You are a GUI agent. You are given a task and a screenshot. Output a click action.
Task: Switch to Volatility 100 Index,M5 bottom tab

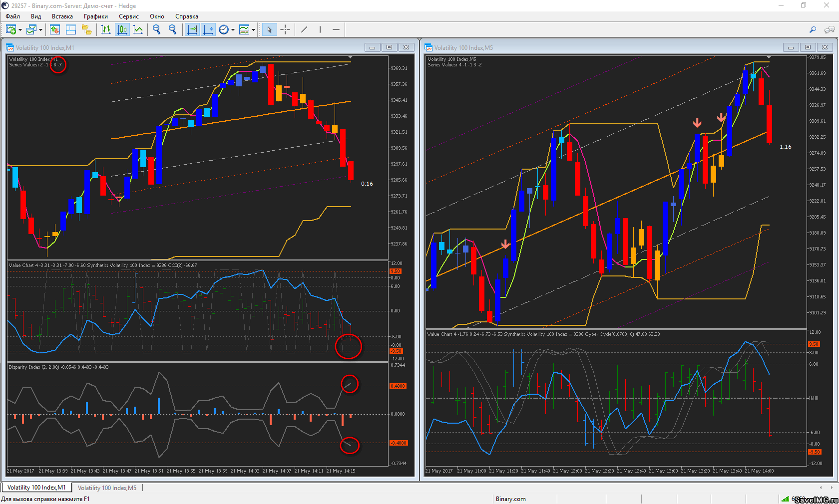coord(107,488)
